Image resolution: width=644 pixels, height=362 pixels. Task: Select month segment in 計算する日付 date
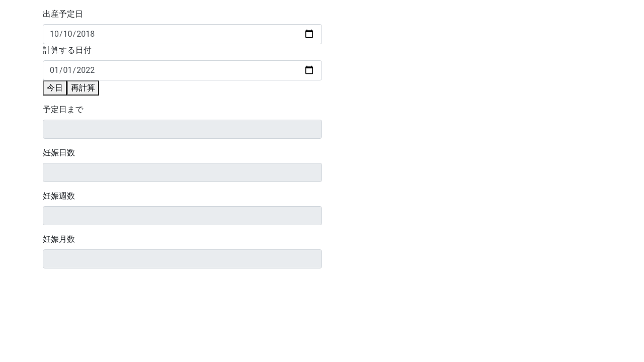coord(55,70)
